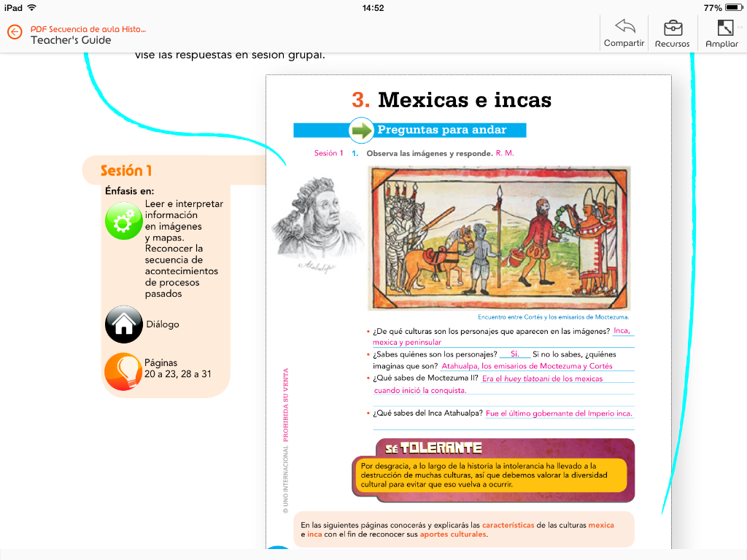Tap the black house Diálogo icon
This screenshot has height=560, width=747.
[123, 324]
